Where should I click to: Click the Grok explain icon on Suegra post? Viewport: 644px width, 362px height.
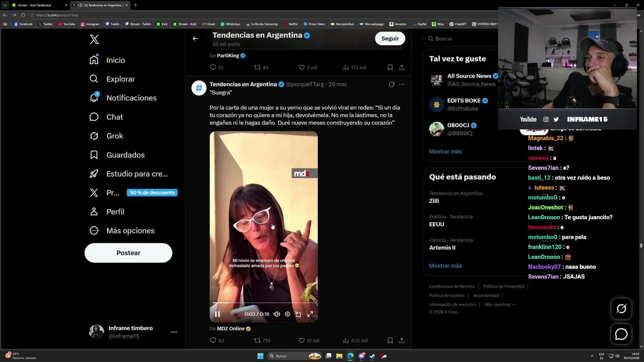click(391, 84)
